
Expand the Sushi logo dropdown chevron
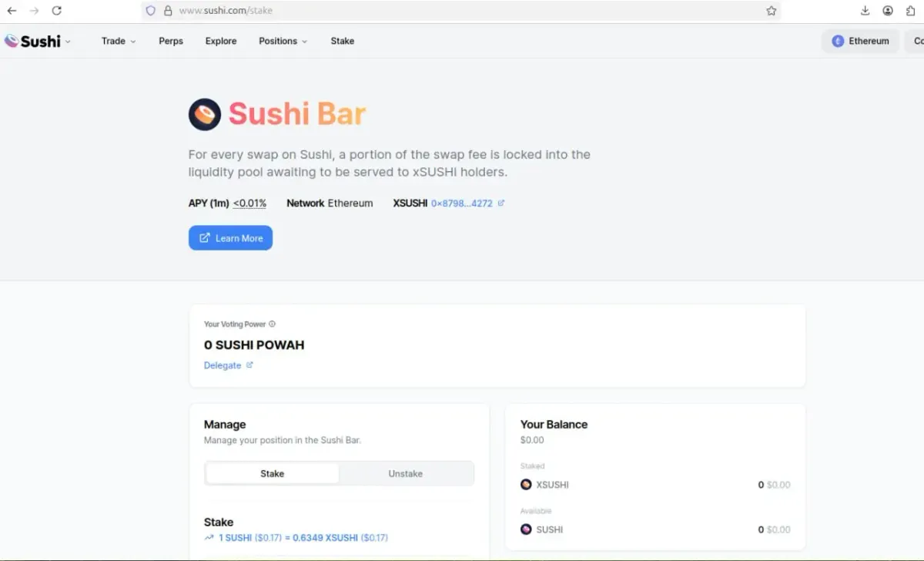click(68, 42)
